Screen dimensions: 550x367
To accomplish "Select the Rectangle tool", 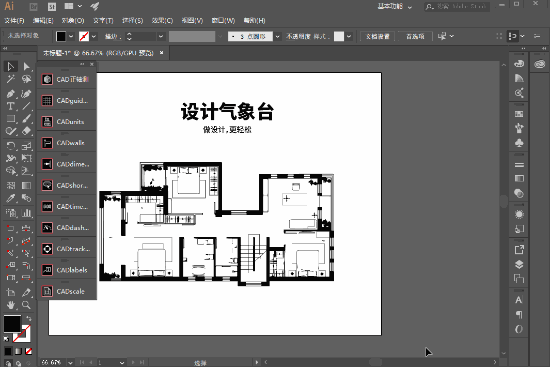I will coord(11,119).
